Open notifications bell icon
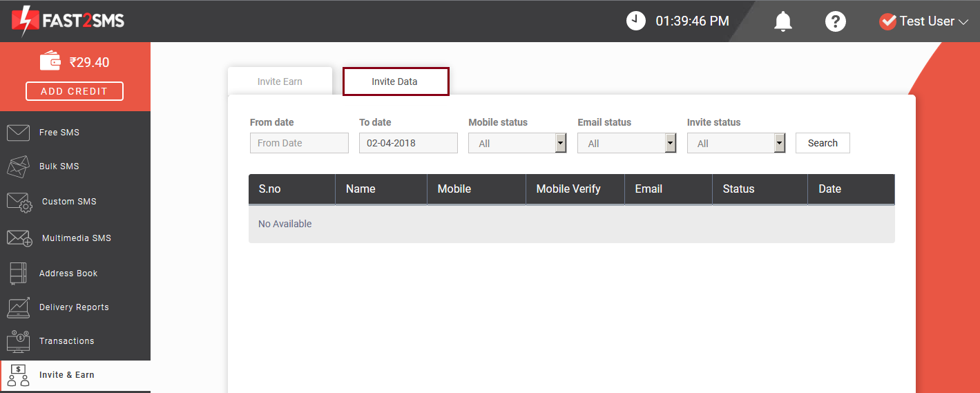The width and height of the screenshot is (980, 393). pos(782,21)
